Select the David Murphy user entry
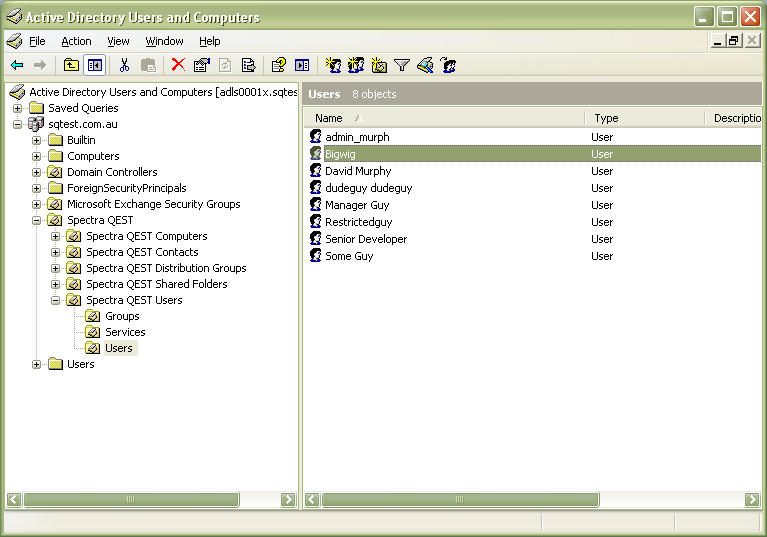767x537 pixels. point(357,171)
